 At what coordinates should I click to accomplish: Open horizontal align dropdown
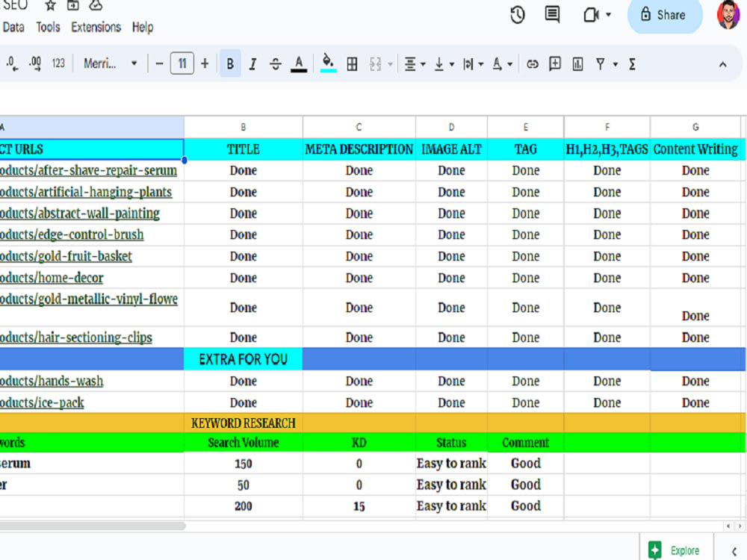(415, 63)
